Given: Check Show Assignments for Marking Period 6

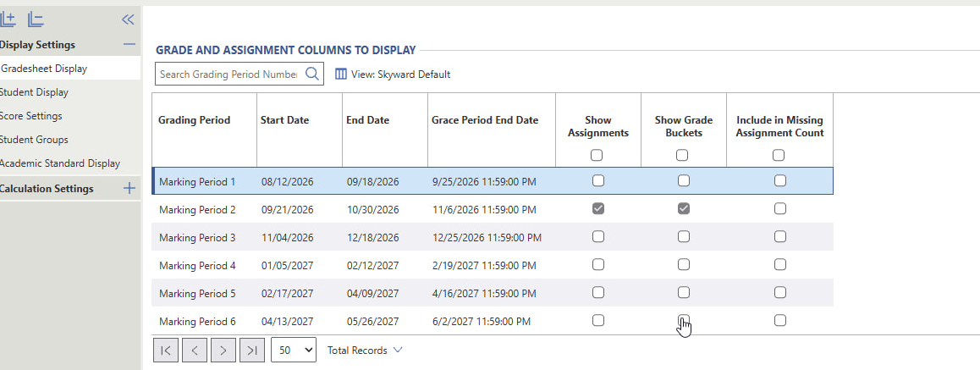Looking at the screenshot, I should pos(598,320).
